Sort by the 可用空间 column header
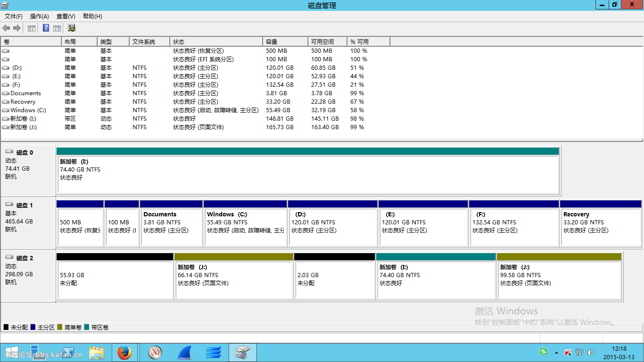 327,42
